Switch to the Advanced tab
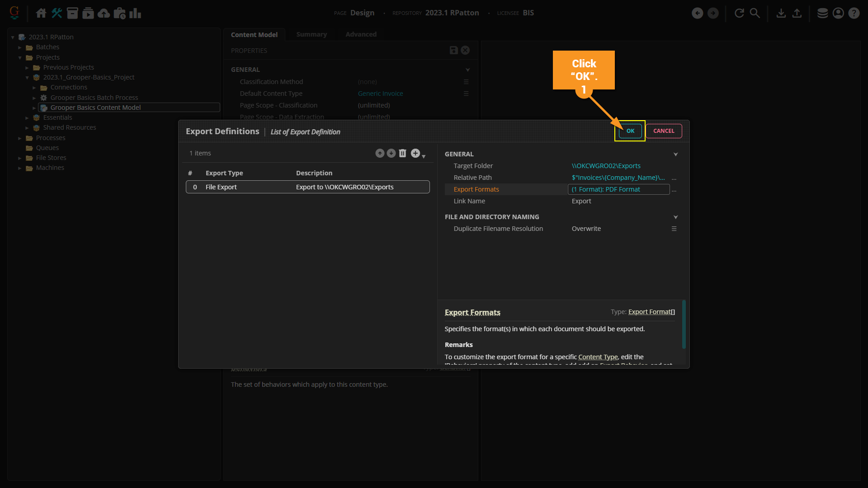 coord(361,34)
